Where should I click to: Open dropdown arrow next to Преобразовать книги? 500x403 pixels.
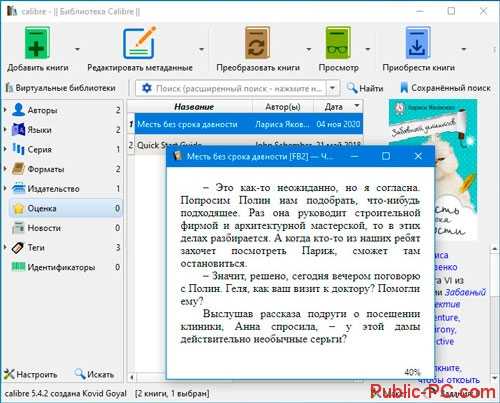pyautogui.click(x=309, y=49)
